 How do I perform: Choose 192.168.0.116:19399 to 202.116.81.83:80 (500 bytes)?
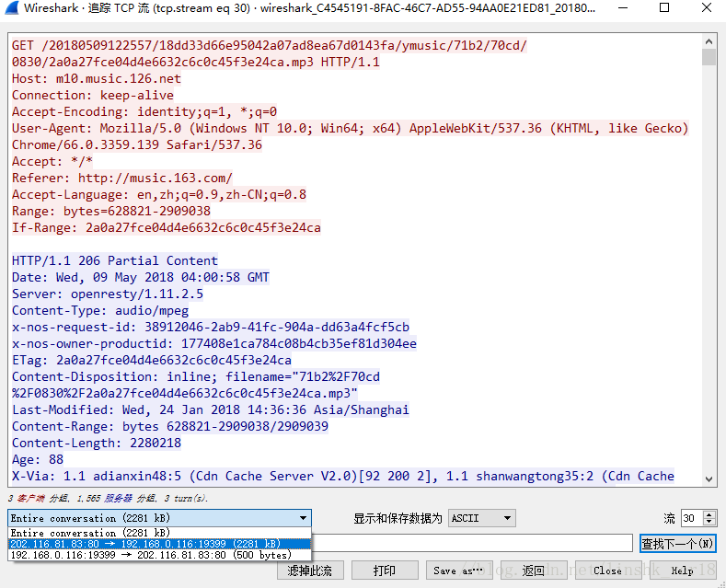159,555
